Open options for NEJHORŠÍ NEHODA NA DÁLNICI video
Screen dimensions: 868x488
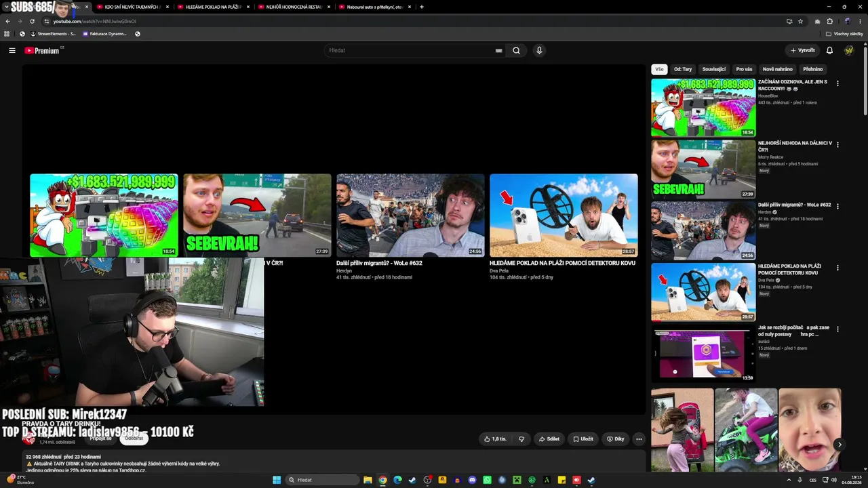click(x=837, y=144)
